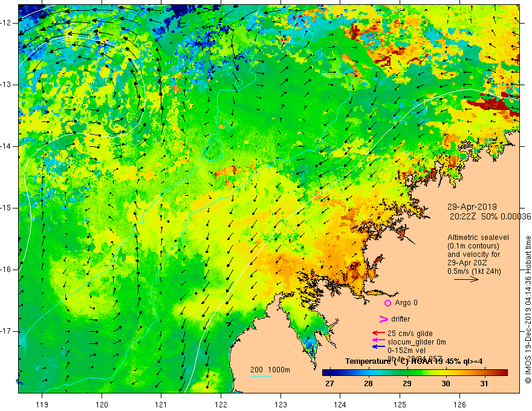The width and height of the screenshot is (532, 411).
Task: Click the -14 latitude axis label
Action: tap(7, 146)
